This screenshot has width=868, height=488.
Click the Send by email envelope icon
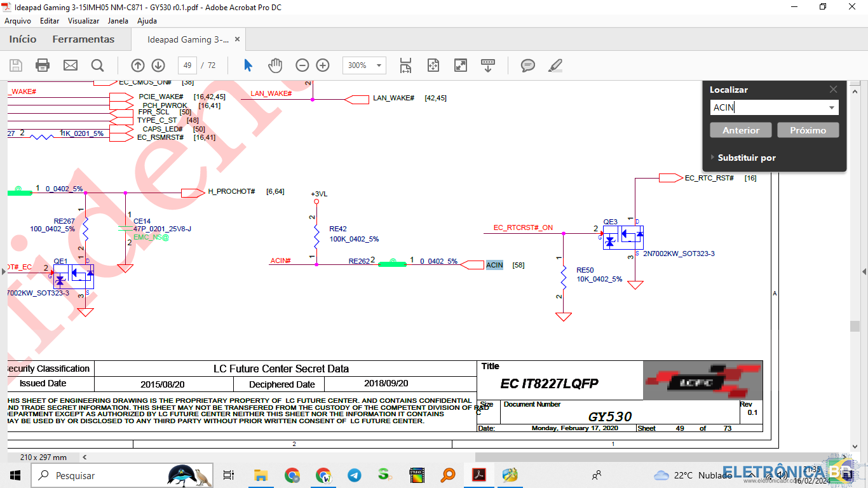(70, 65)
